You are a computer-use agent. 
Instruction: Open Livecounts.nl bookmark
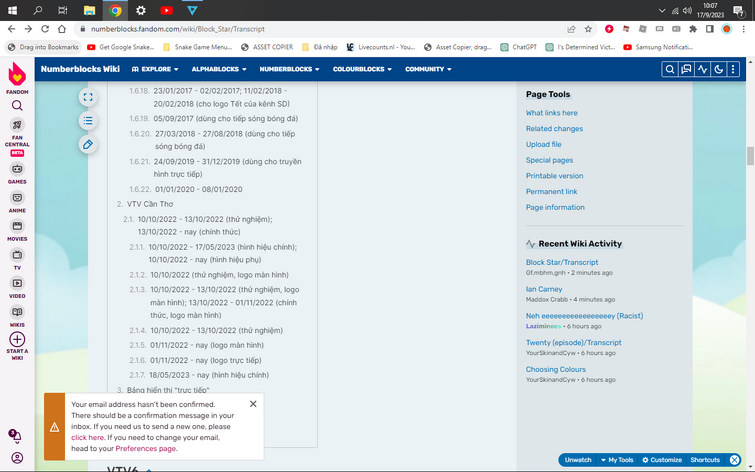click(380, 47)
